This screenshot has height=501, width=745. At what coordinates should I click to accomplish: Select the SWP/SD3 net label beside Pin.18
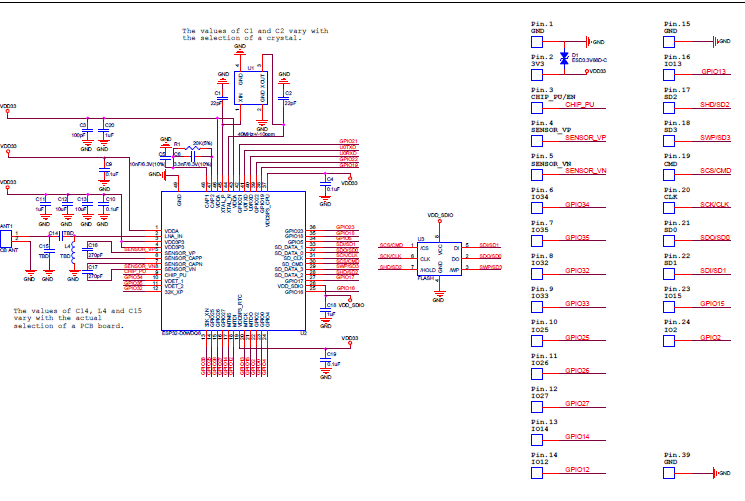pos(715,137)
